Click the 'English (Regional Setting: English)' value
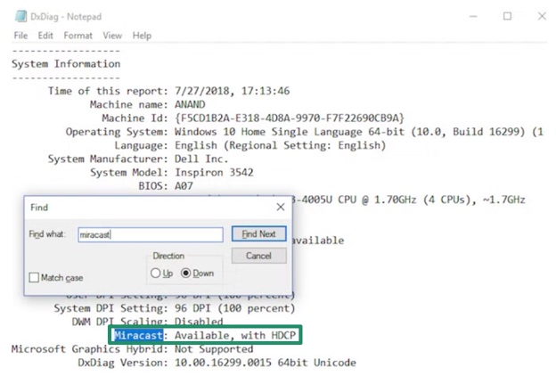Viewport: 556px width, 392px height. pos(280,145)
